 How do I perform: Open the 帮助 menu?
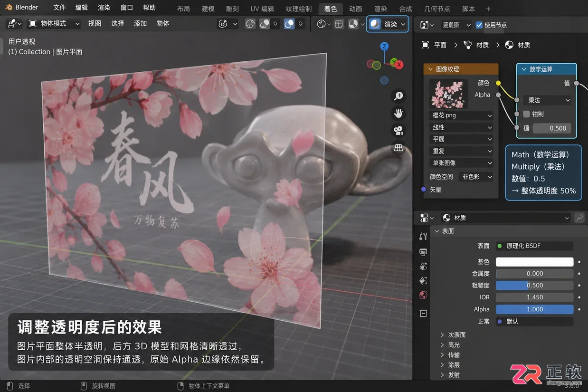tap(149, 8)
